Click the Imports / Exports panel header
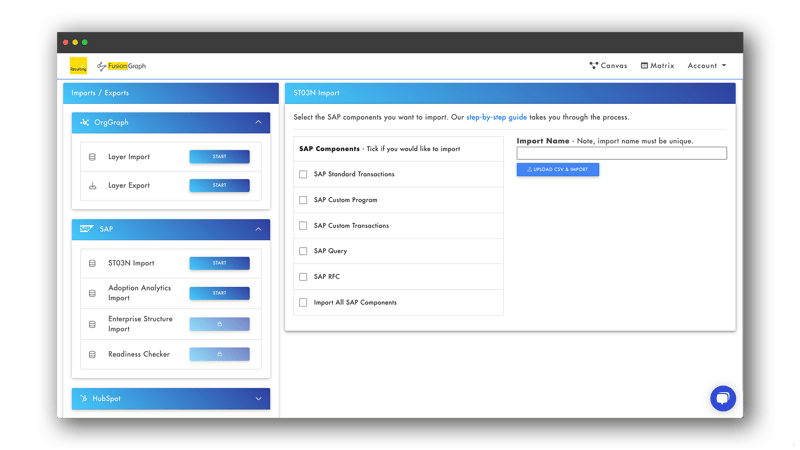Image resolution: width=800 pixels, height=450 pixels. tap(171, 93)
